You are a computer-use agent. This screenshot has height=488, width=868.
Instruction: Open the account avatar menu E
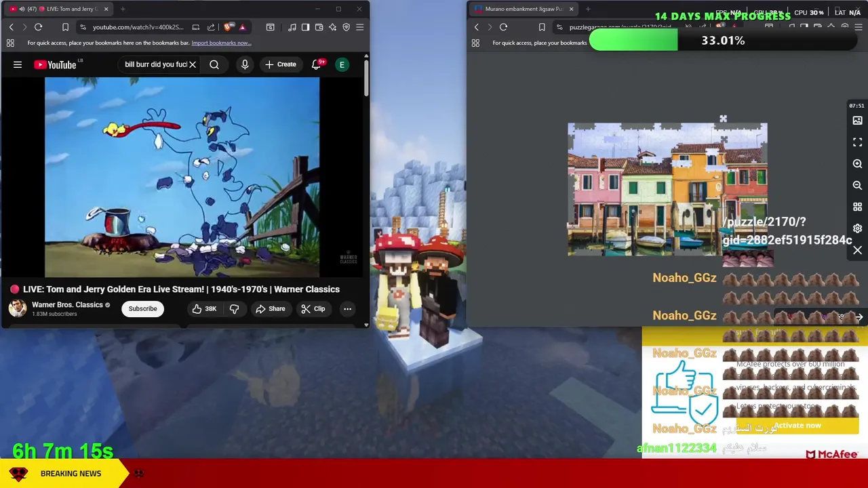[342, 64]
